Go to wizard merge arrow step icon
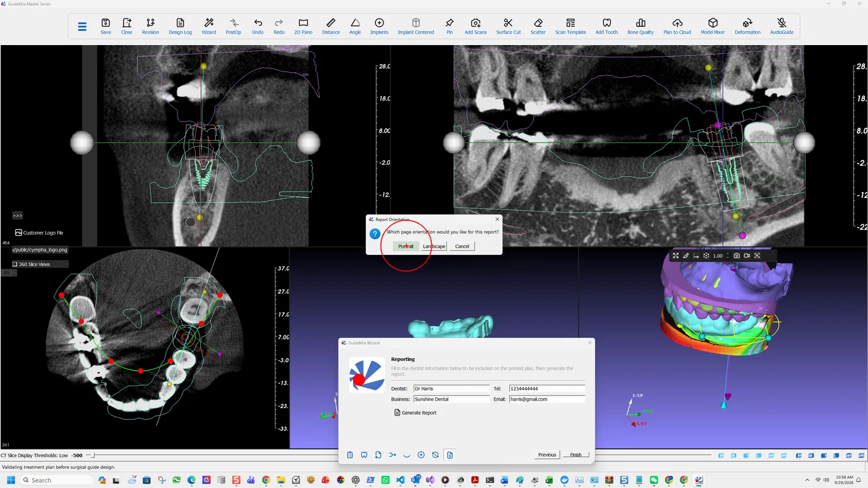 pyautogui.click(x=392, y=455)
